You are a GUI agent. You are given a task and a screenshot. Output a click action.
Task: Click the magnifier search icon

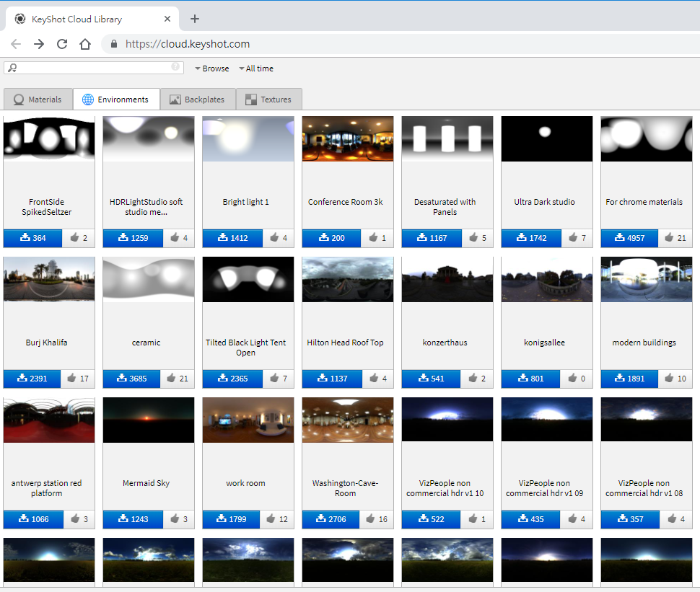coord(12,68)
